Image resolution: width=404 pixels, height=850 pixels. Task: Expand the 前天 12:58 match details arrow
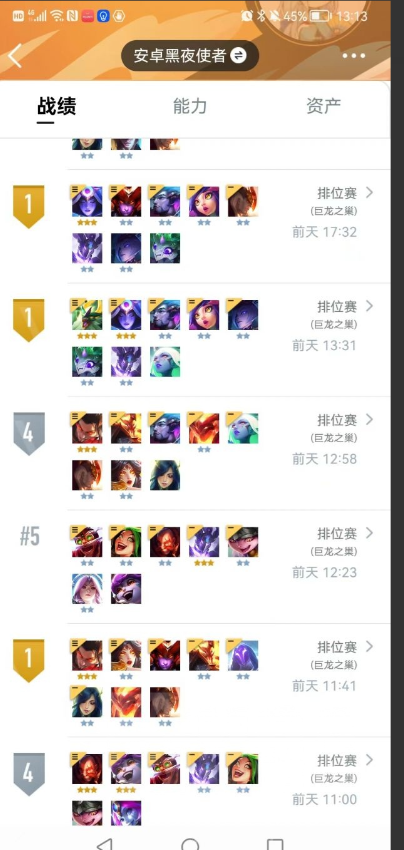tap(369, 419)
